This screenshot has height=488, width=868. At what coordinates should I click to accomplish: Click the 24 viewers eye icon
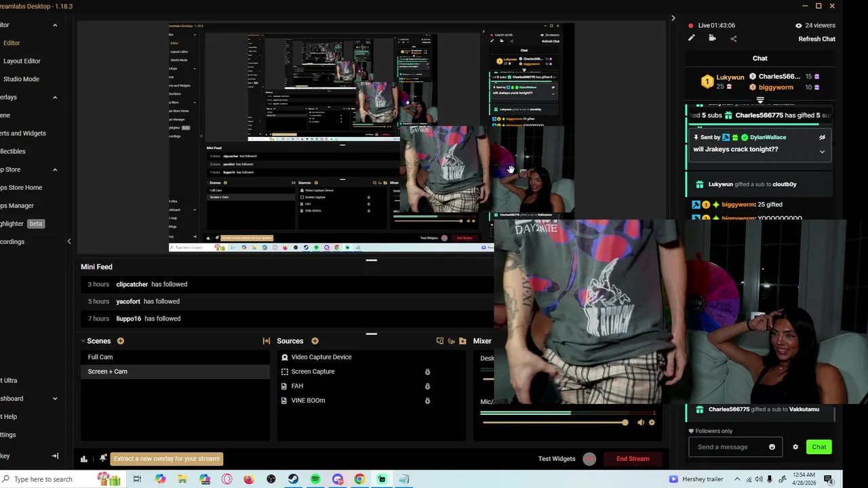tap(798, 25)
